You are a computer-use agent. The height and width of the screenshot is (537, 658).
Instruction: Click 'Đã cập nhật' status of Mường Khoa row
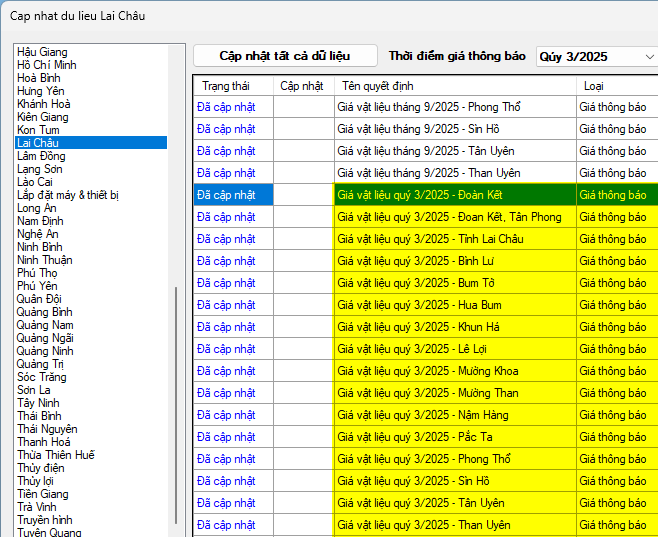[226, 371]
